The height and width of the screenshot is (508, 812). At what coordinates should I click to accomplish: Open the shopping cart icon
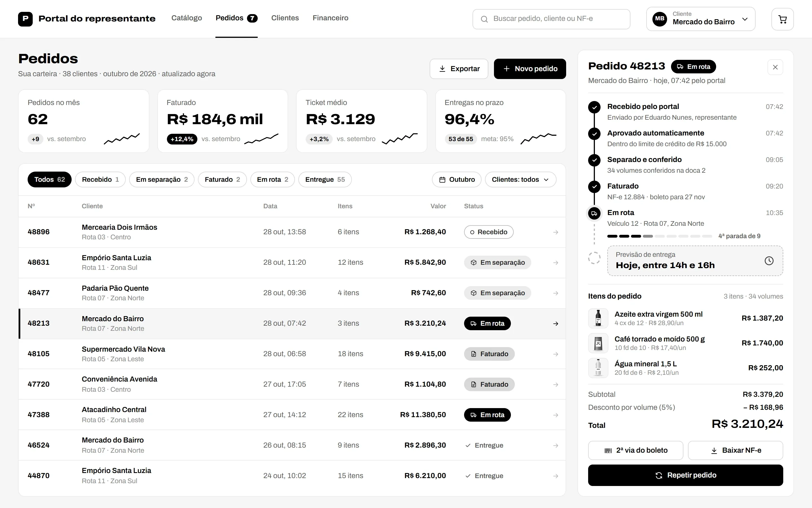pyautogui.click(x=782, y=19)
